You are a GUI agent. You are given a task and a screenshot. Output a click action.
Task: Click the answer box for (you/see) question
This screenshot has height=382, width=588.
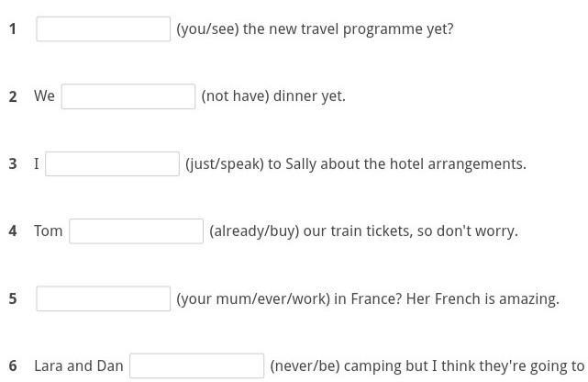103,28
